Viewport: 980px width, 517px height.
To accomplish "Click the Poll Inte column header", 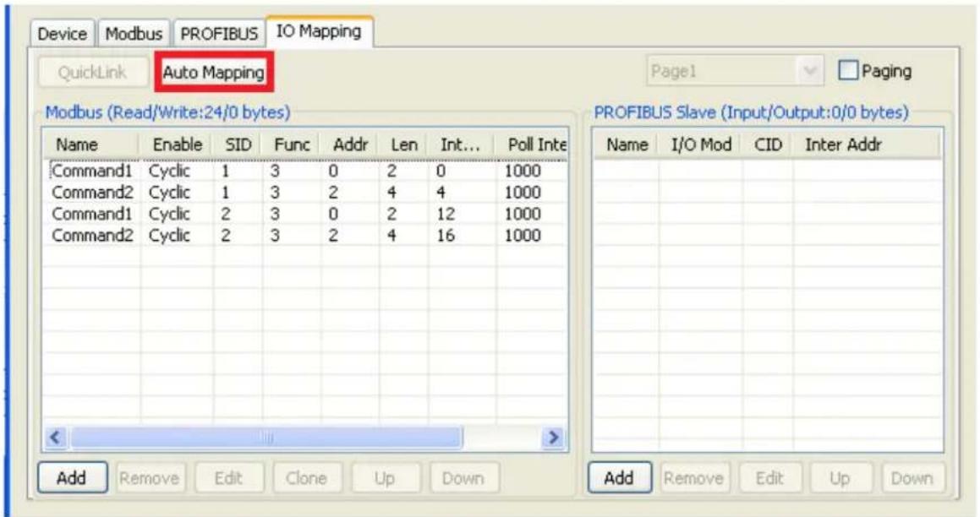I will tap(532, 144).
